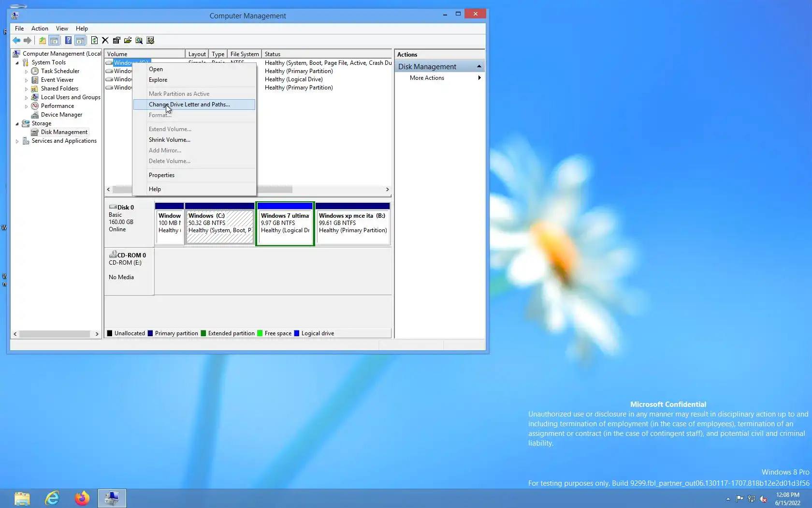
Task: Sort by the Volume column header
Action: pos(145,54)
